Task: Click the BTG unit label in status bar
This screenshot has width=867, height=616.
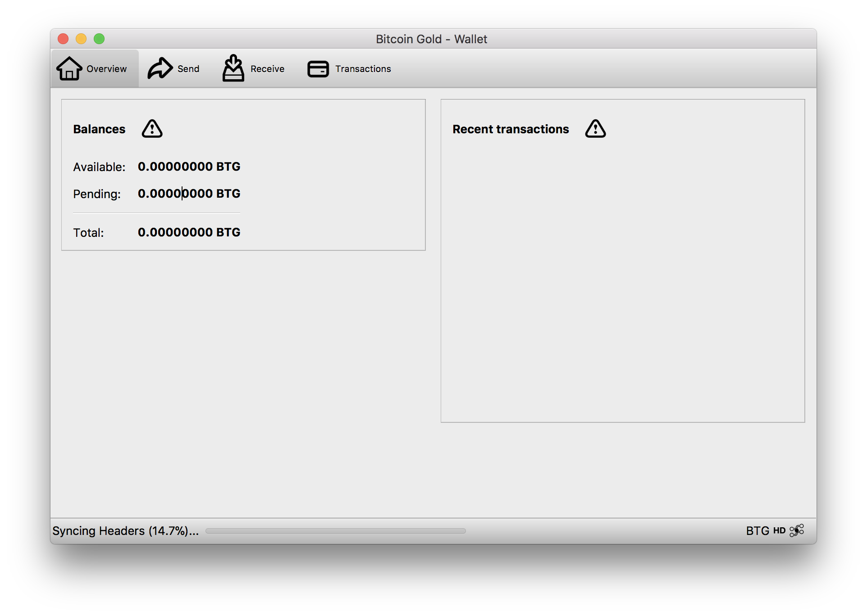Action: (757, 531)
